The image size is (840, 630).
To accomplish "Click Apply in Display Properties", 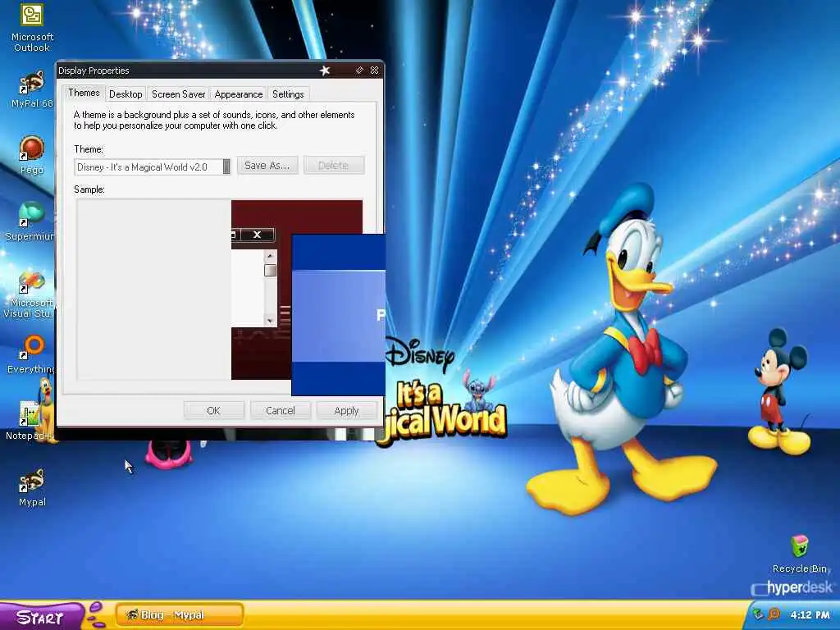I will pyautogui.click(x=347, y=411).
